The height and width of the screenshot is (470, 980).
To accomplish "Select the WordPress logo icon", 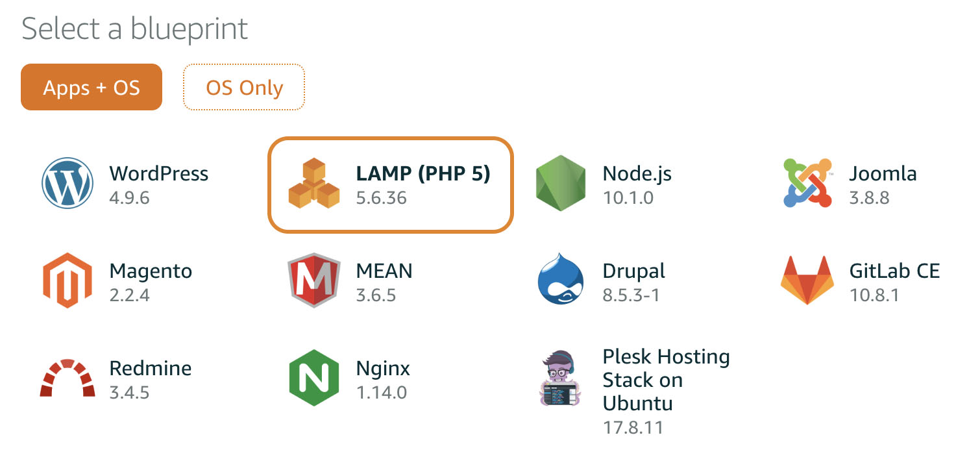I will [67, 184].
